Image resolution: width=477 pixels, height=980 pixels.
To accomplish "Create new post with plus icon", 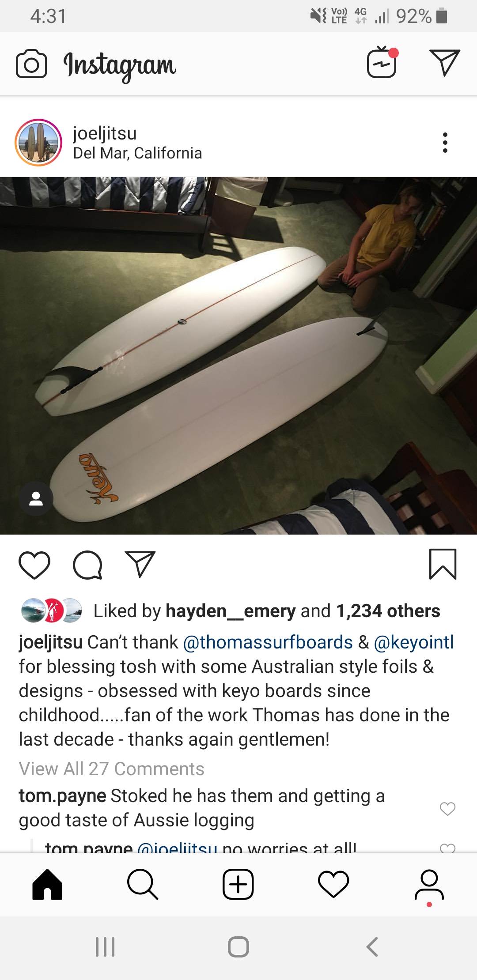I will tap(238, 884).
